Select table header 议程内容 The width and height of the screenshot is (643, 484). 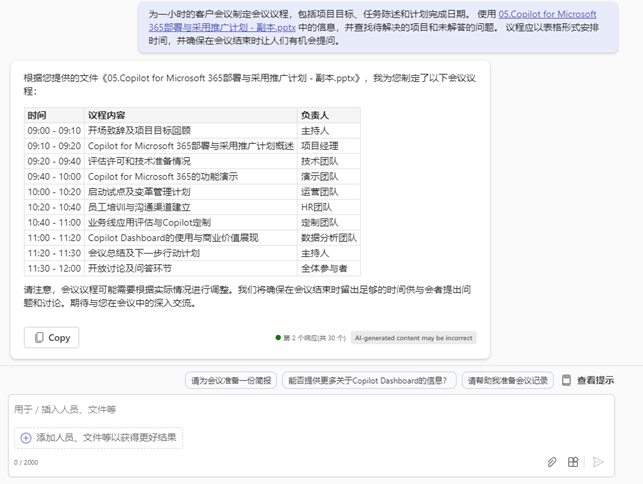(x=191, y=115)
